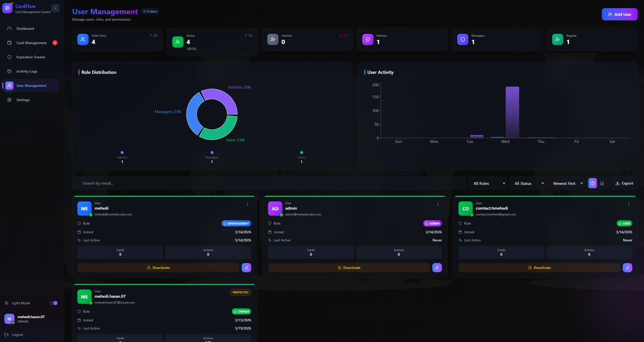Viewport: 644px width, 342px height.
Task: Click the User Activity heading
Action: 380,73
